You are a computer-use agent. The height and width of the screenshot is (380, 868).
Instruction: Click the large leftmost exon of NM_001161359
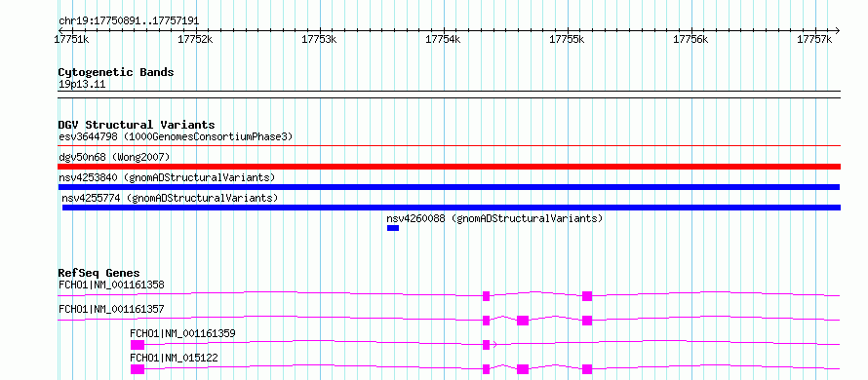138,345
